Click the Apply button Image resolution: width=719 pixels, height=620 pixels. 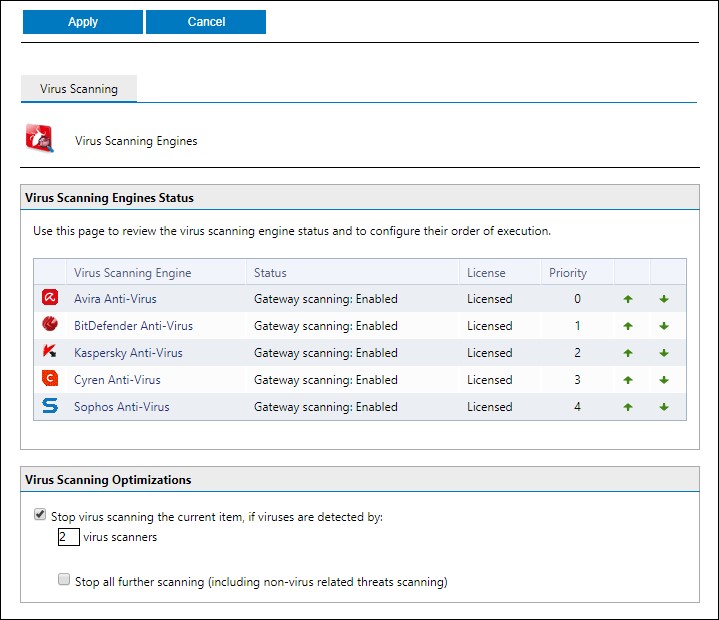click(x=83, y=22)
